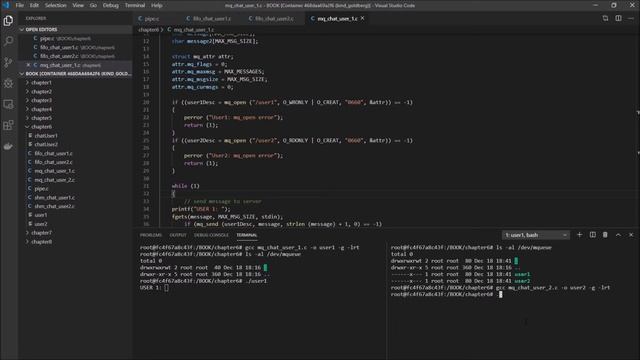Open changes icon in editor title bar
Screen dimensions: 640x360
[x=605, y=18]
